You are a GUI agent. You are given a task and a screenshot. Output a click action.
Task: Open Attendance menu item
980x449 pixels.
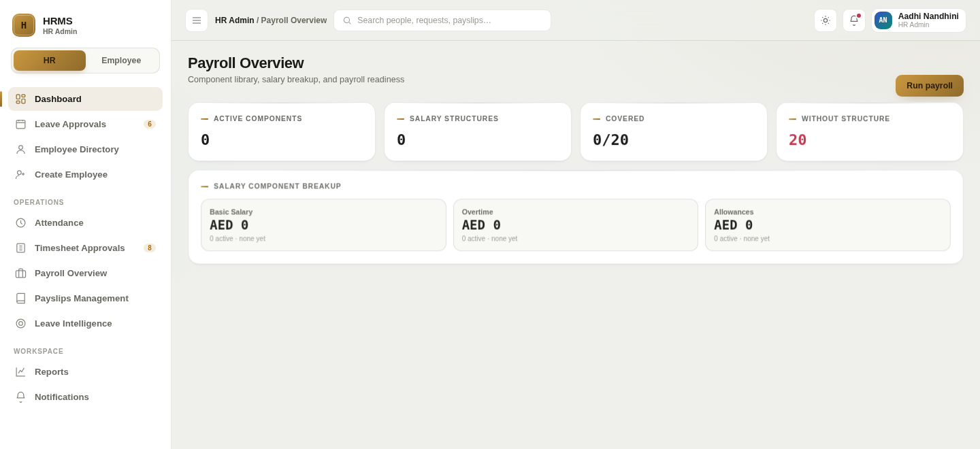(x=85, y=223)
